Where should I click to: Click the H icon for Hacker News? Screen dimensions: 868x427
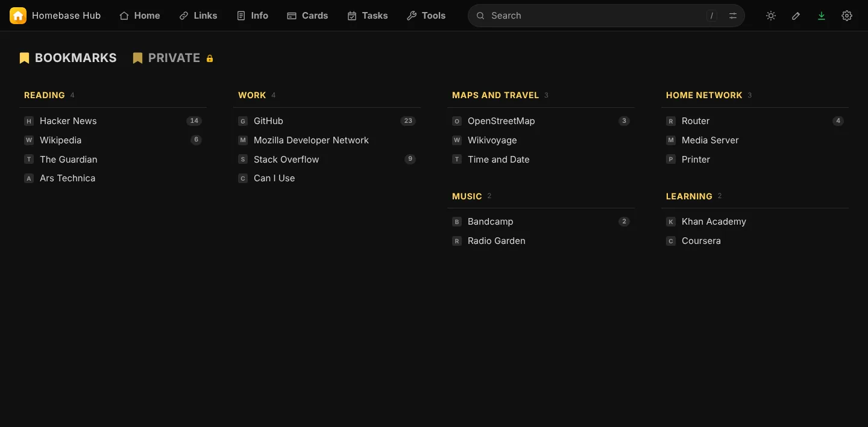(x=29, y=121)
